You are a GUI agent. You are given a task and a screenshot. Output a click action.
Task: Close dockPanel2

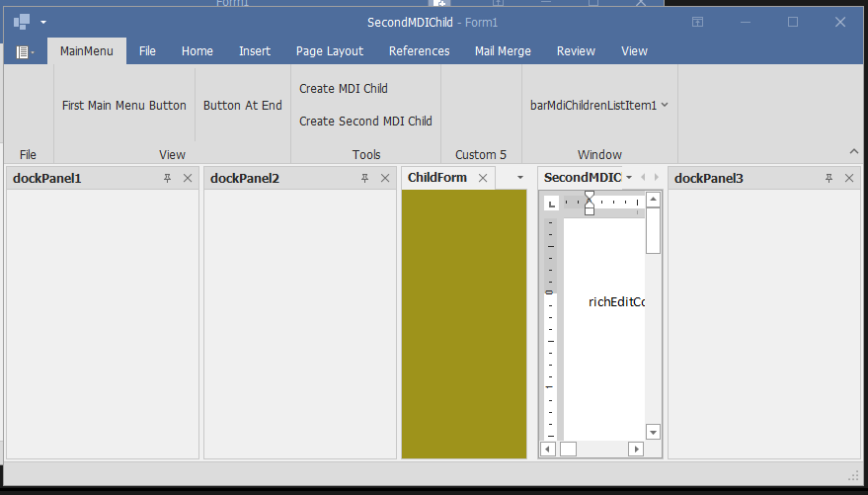pyautogui.click(x=385, y=178)
